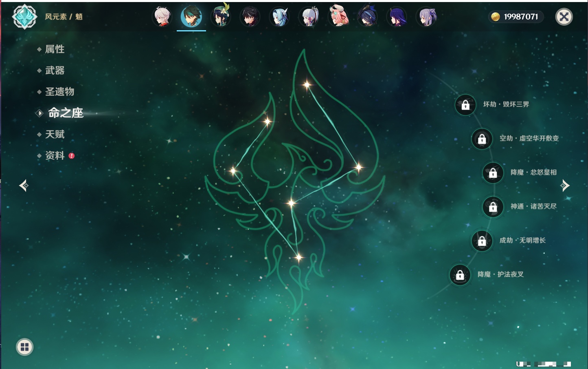Click the lock icon for 降魔·忿怒显相
Screen dimensions: 588x369
point(493,172)
